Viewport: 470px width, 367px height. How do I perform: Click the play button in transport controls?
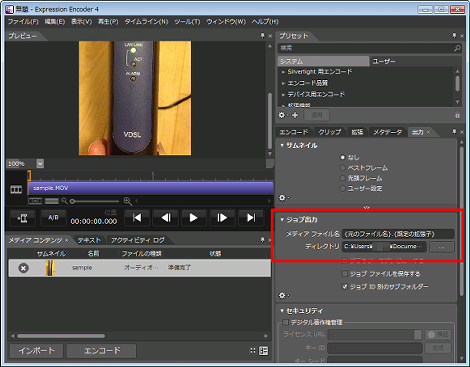(x=193, y=218)
